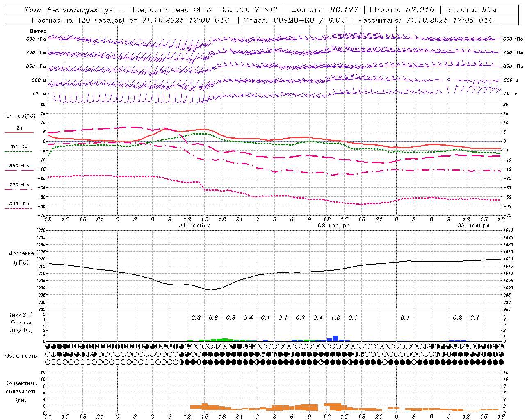Viewport: 525px width, 420px height.
Task: Click the solid red '2м' legend line
Action: (x=19, y=133)
